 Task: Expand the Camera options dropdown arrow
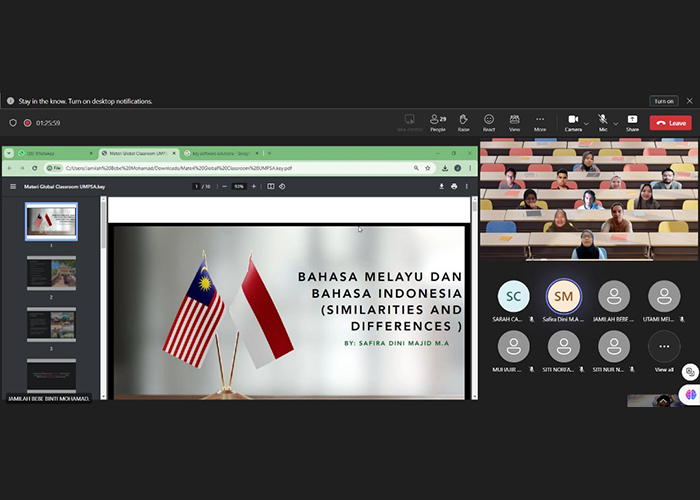pyautogui.click(x=586, y=124)
